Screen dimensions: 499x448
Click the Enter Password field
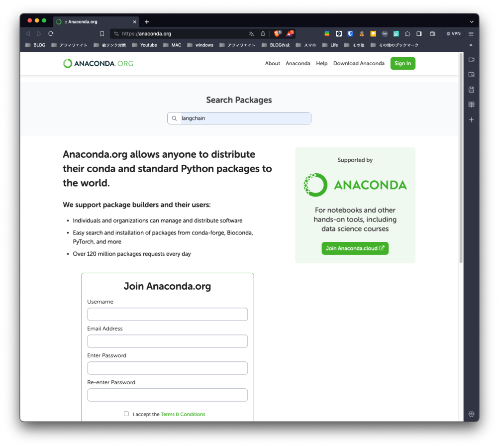167,368
